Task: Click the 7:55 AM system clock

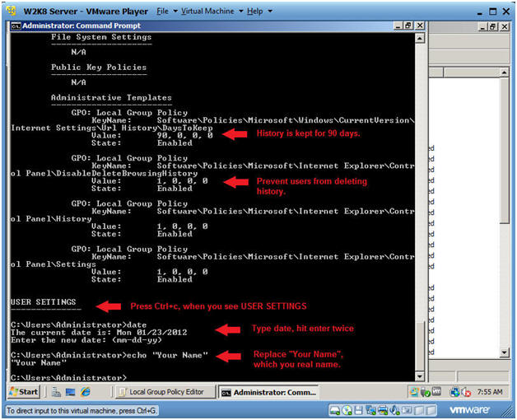Action: click(490, 392)
